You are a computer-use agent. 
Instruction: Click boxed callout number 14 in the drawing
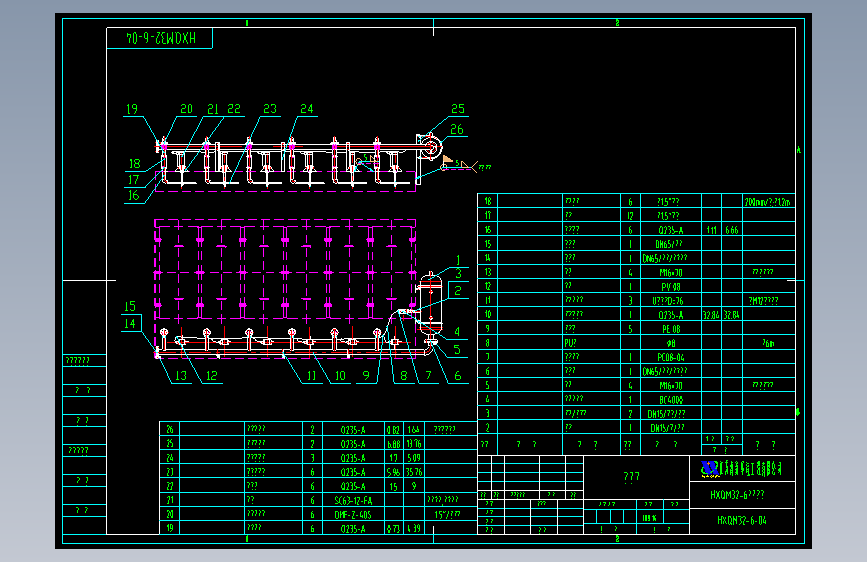tap(130, 324)
